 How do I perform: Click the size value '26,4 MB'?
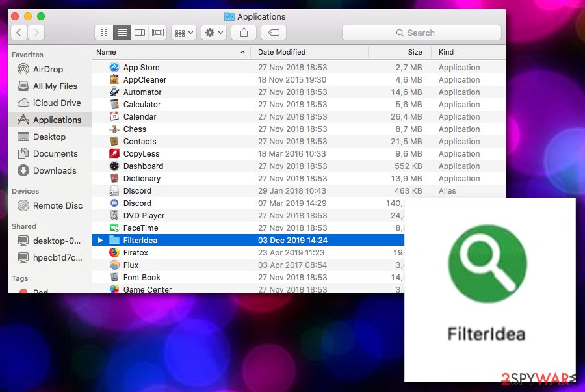(406, 117)
